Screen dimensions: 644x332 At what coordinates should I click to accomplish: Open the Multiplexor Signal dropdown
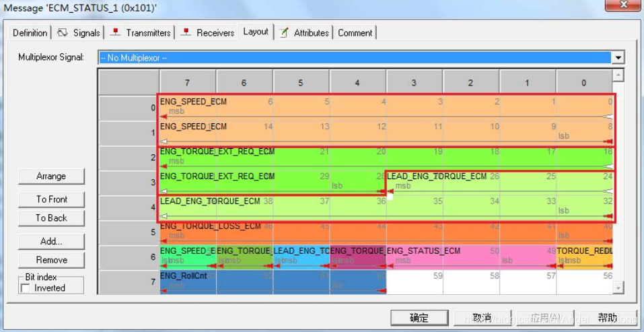point(361,57)
